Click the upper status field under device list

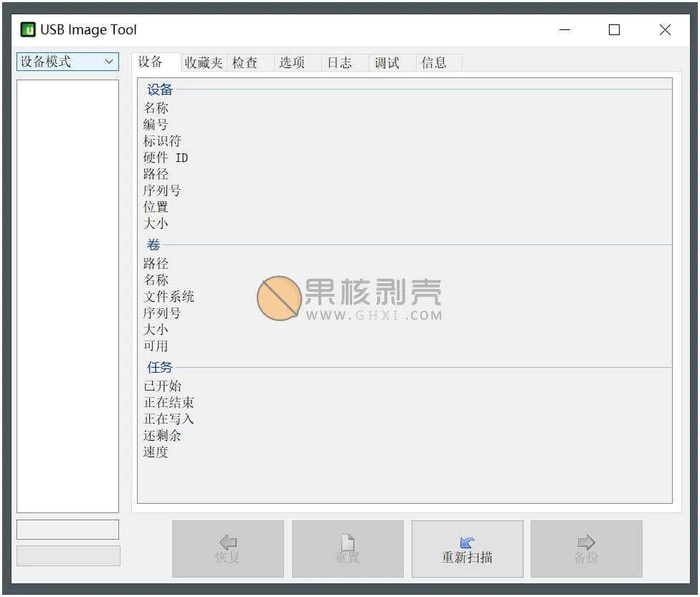[68, 530]
